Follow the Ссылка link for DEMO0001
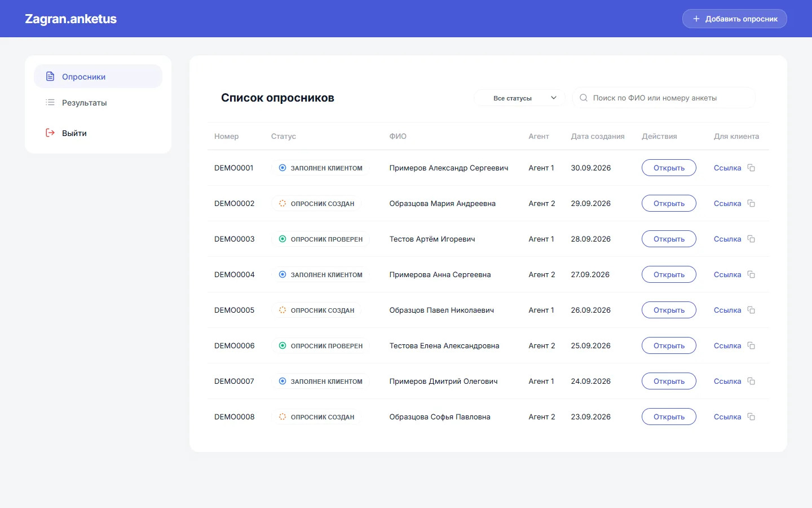 click(x=727, y=168)
